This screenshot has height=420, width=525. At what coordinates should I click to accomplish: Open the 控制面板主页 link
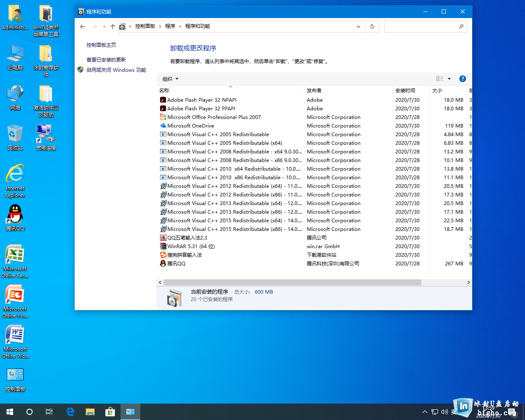[x=101, y=45]
